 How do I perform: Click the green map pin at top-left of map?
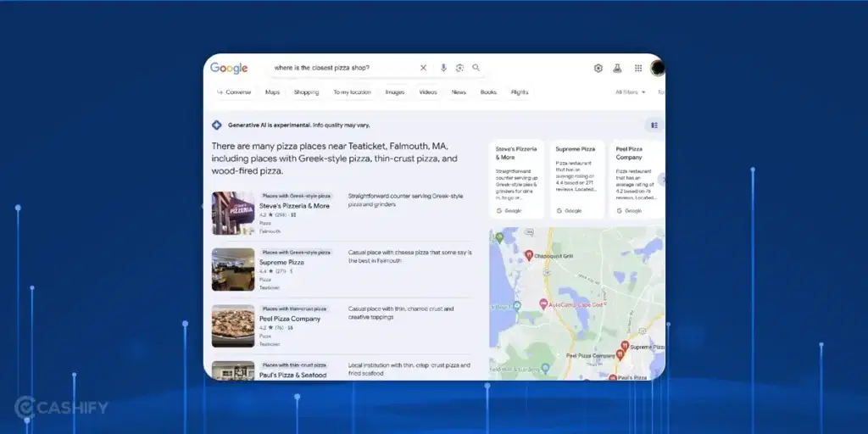point(499,237)
